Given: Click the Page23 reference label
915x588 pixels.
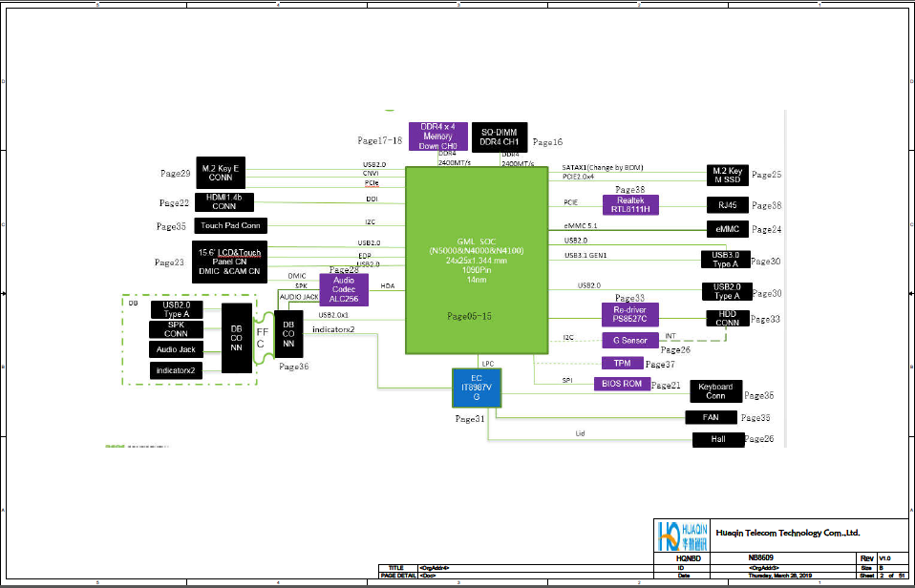Looking at the screenshot, I should coord(169,262).
